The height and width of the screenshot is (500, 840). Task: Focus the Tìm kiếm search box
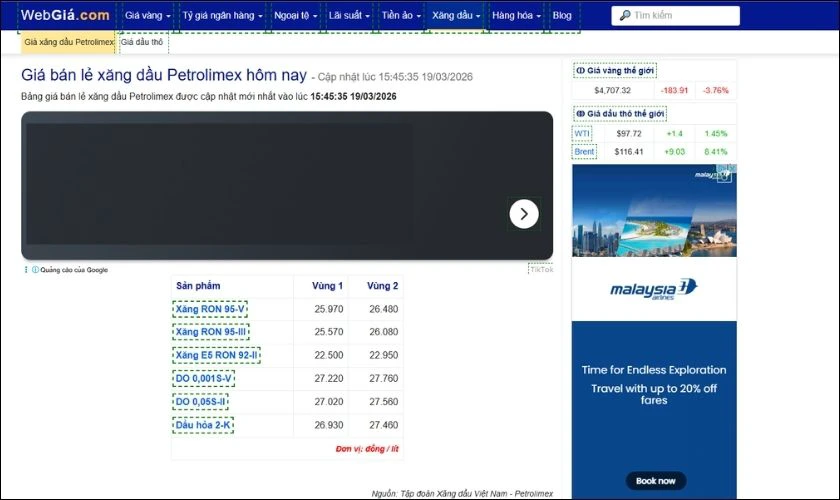tap(676, 16)
